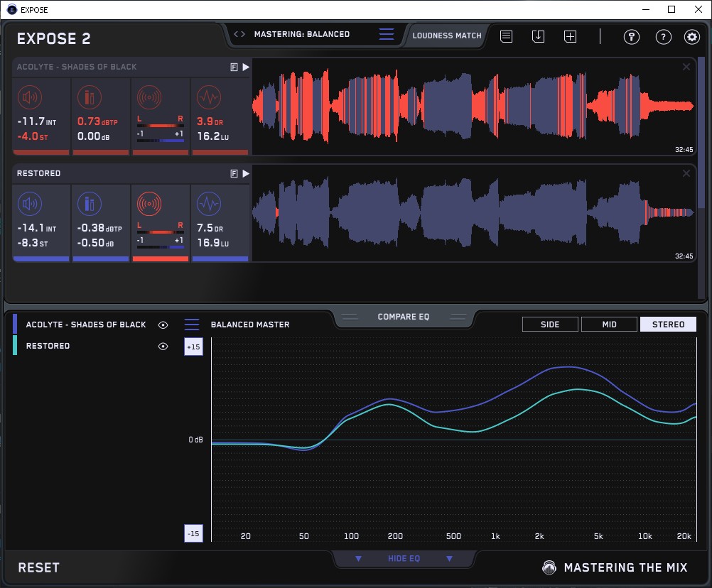The height and width of the screenshot is (588, 712).
Task: Click the add track plus icon
Action: coord(570,36)
